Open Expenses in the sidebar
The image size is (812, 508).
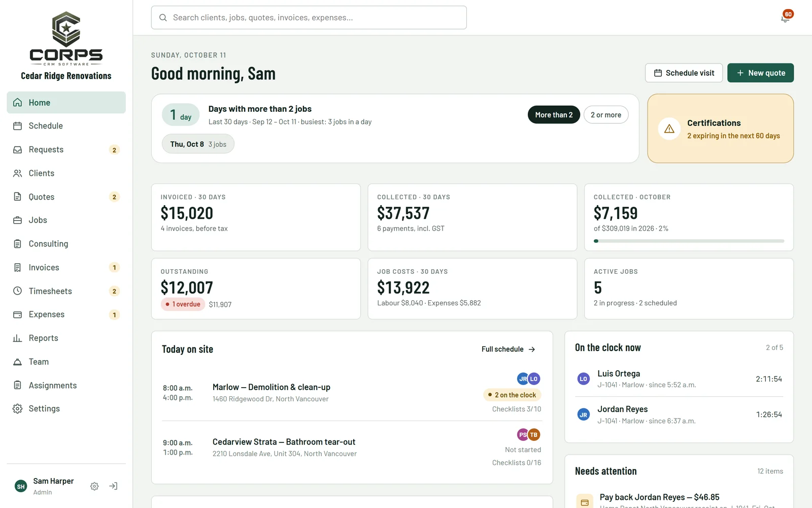coord(66,314)
